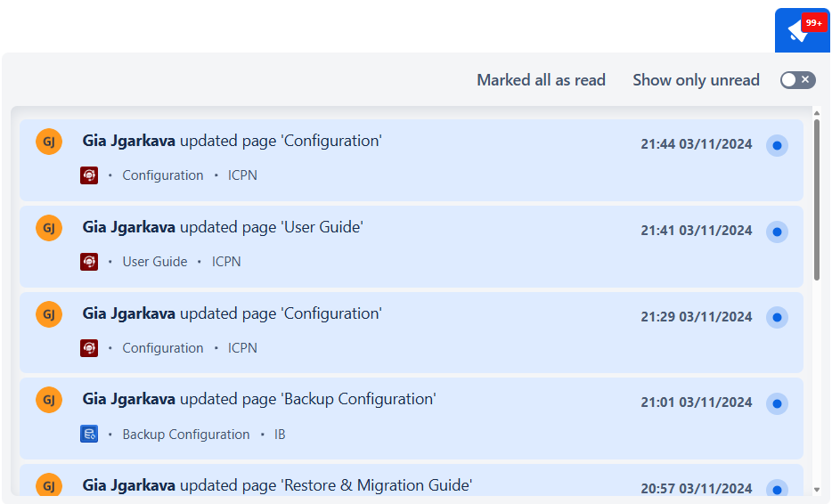Click 'User Guide' page label under second notification

point(155,262)
